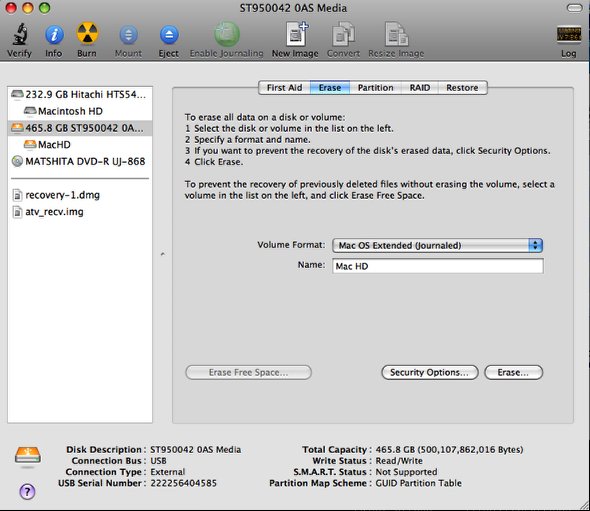Switch to the RAID tab
The image size is (590, 511).
[420, 88]
